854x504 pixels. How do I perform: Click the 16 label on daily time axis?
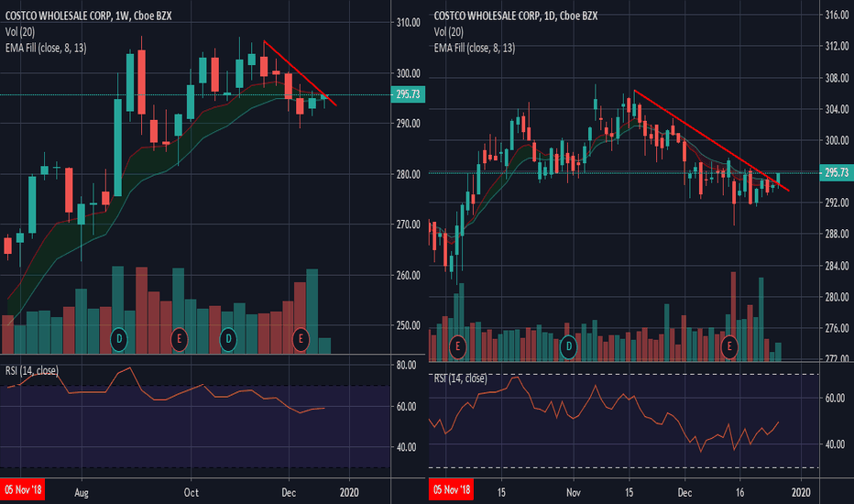coord(739,493)
